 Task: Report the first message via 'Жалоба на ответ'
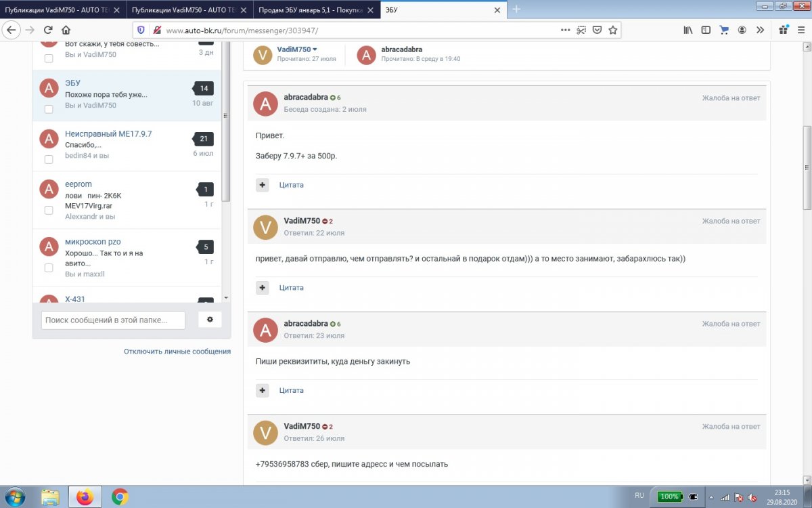tap(731, 98)
